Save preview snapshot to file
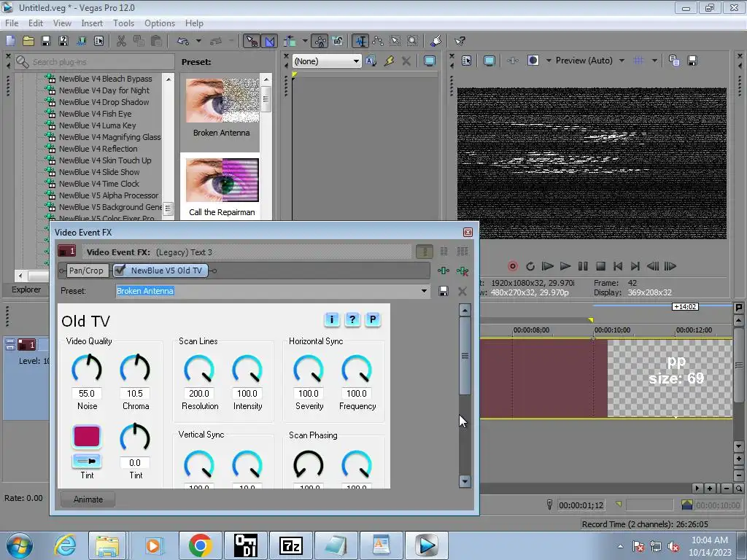The width and height of the screenshot is (747, 560). 692,61
